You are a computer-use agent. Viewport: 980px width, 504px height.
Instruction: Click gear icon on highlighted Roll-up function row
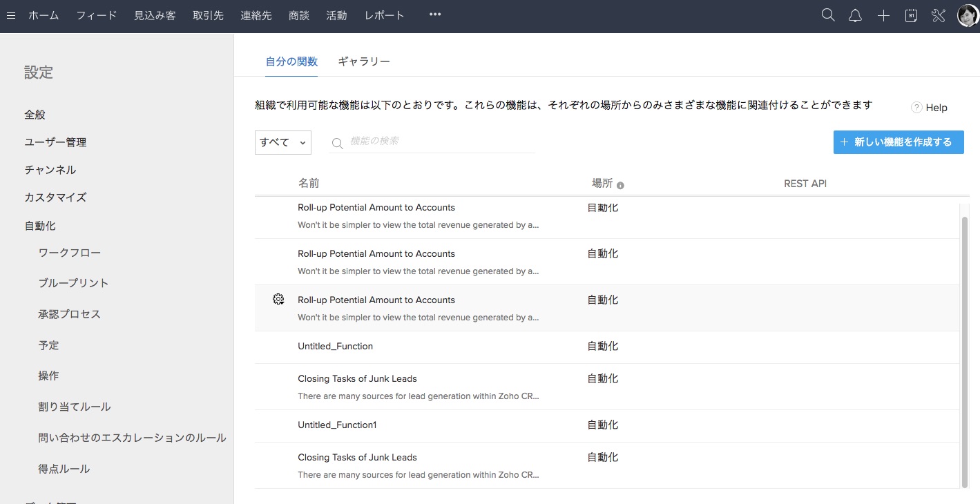tap(278, 300)
